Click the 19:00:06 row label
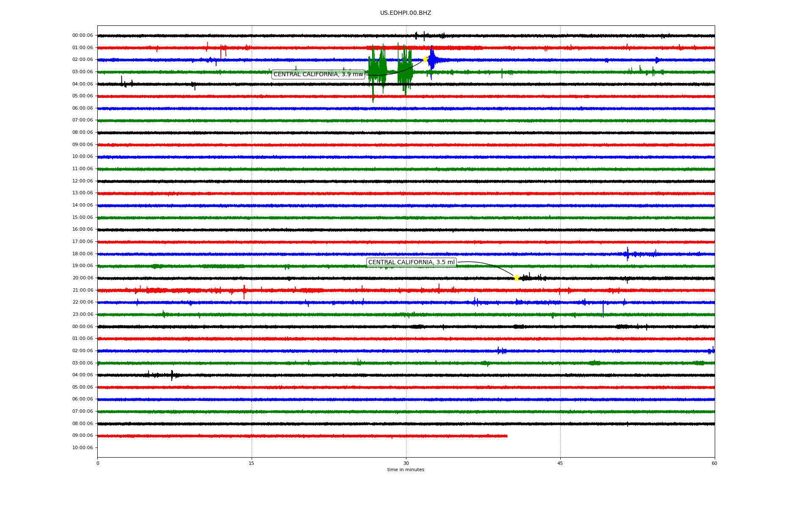Viewport: 812px width, 508px height. tap(82, 266)
